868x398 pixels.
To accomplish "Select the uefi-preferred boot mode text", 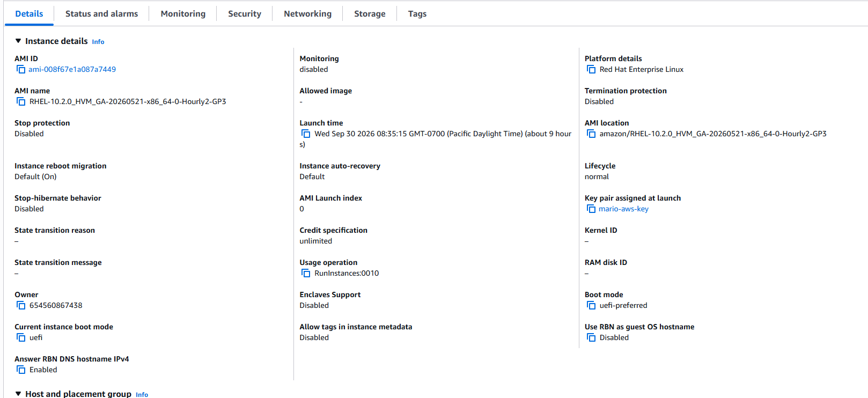I will pyautogui.click(x=623, y=305).
